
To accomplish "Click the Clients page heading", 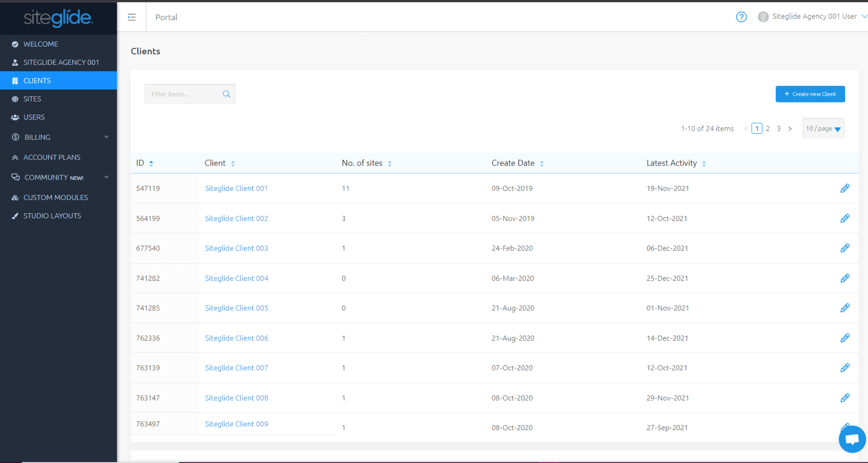I will coord(146,51).
